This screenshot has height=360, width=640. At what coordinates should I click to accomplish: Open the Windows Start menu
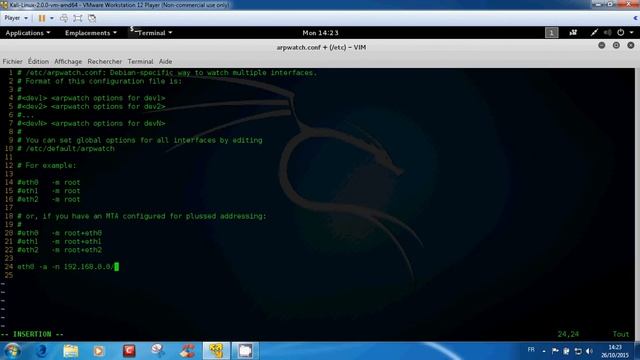[12, 351]
